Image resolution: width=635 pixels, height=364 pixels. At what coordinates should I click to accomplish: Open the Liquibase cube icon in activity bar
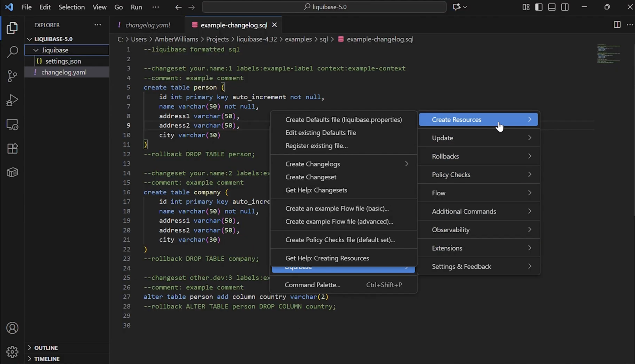(x=12, y=172)
